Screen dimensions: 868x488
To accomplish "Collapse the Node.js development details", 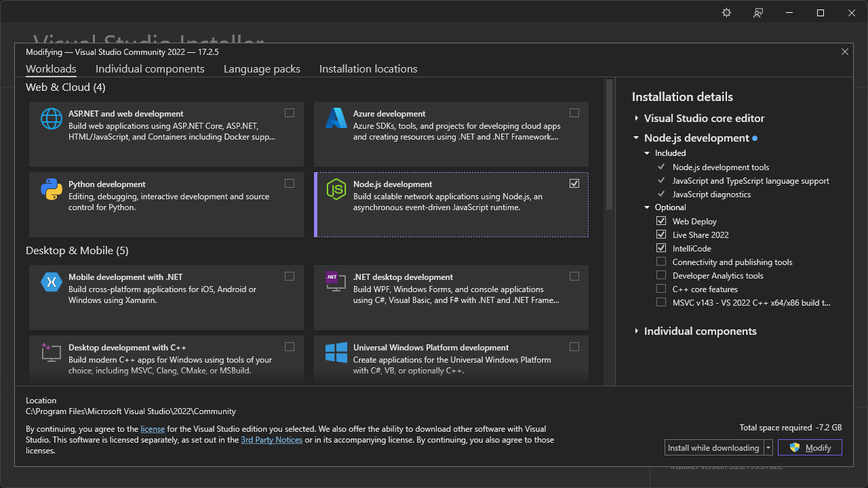I will click(x=636, y=138).
